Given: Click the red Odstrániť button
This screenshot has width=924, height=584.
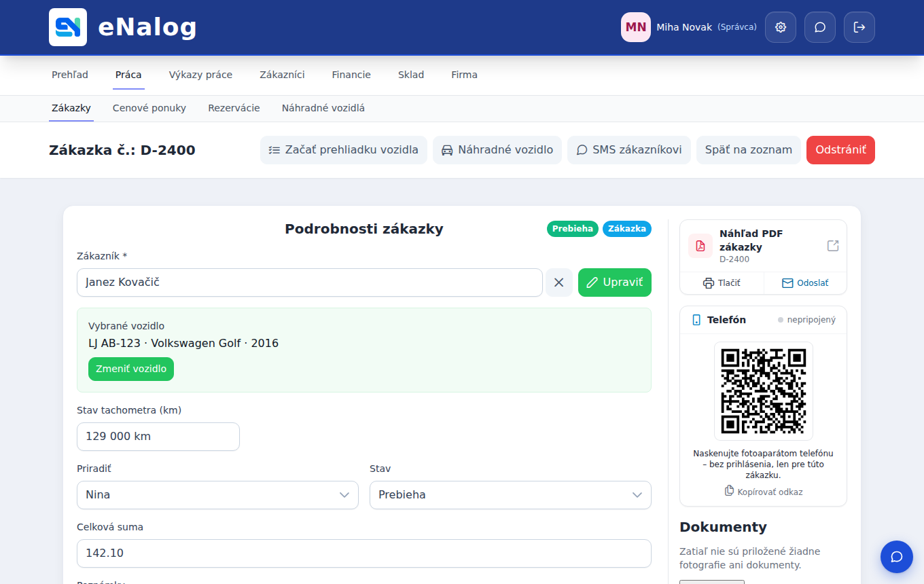Looking at the screenshot, I should 840,150.
